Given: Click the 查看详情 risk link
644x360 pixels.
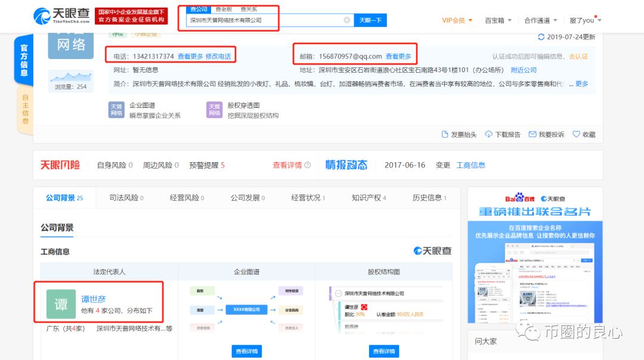Looking at the screenshot, I should (287, 165).
